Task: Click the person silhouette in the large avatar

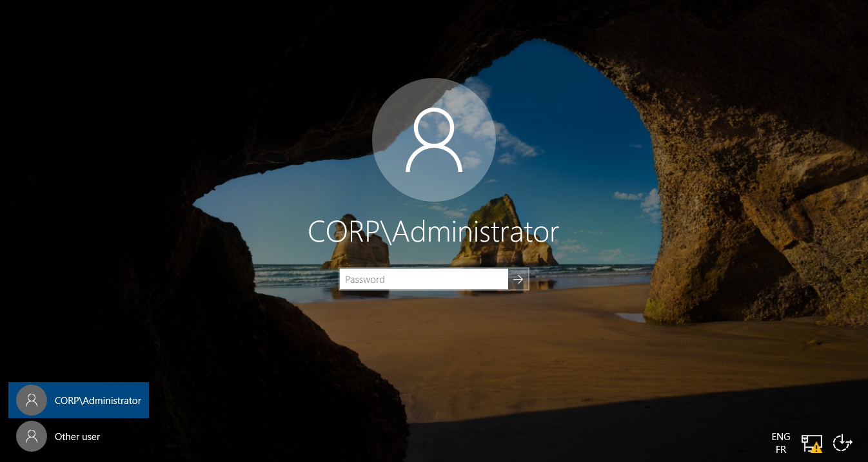Action: 433,140
